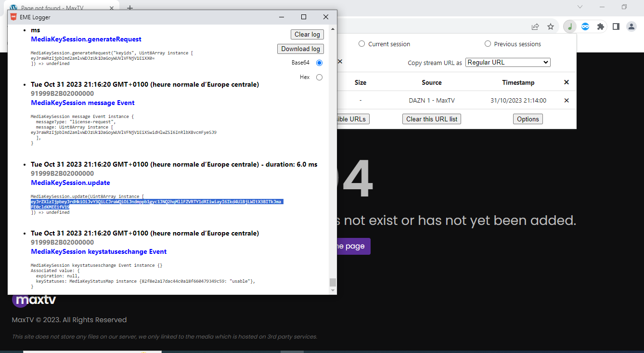This screenshot has height=353, width=644.
Task: Click the Clear log button
Action: [307, 35]
